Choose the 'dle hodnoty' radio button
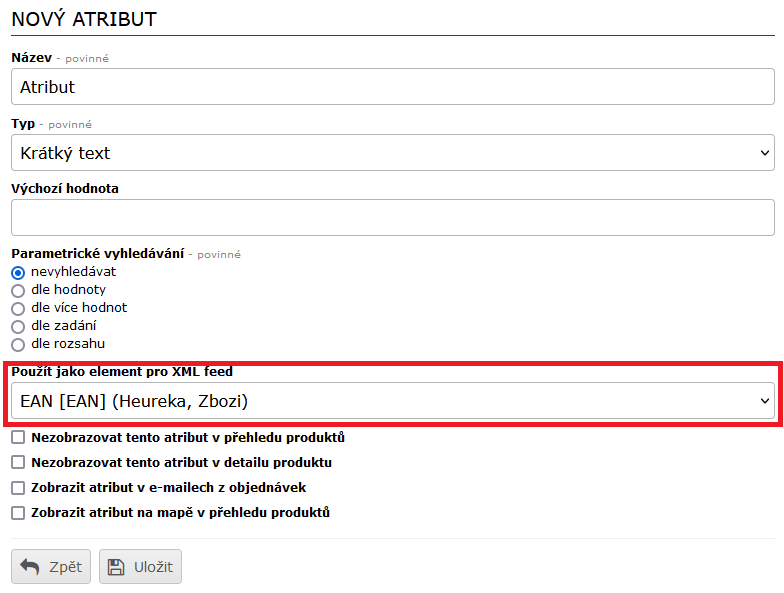Screen dimensions: 784x593 click(x=18, y=290)
